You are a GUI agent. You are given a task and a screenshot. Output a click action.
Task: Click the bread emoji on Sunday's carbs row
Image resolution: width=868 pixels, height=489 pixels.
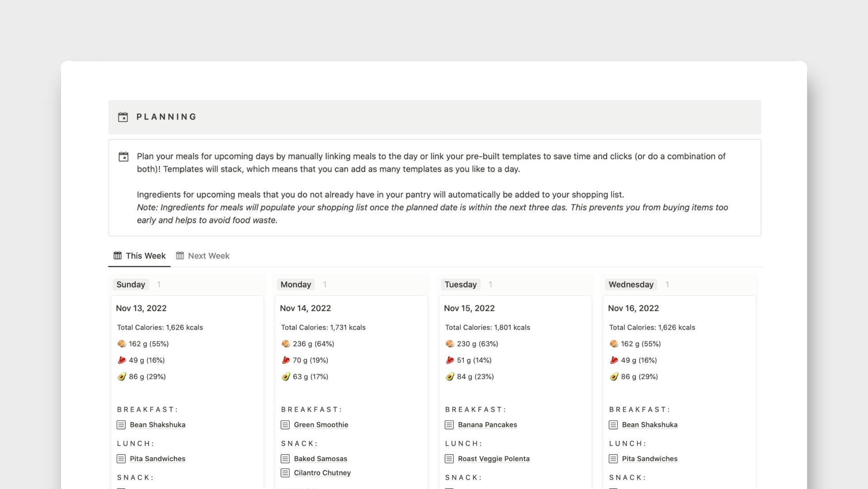pyautogui.click(x=122, y=343)
